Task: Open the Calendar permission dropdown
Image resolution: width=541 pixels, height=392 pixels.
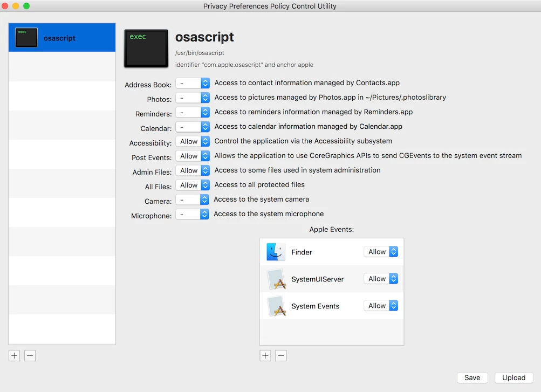Action: [x=193, y=127]
